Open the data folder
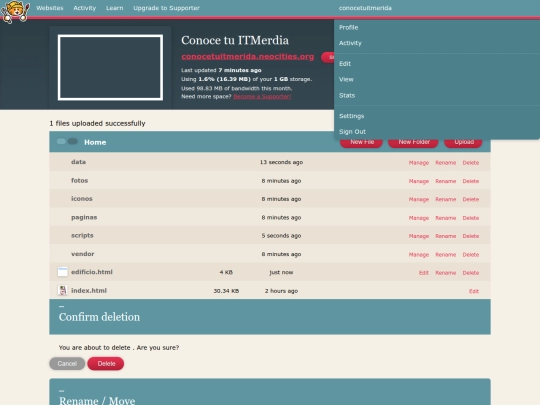The image size is (540, 405). point(79,162)
